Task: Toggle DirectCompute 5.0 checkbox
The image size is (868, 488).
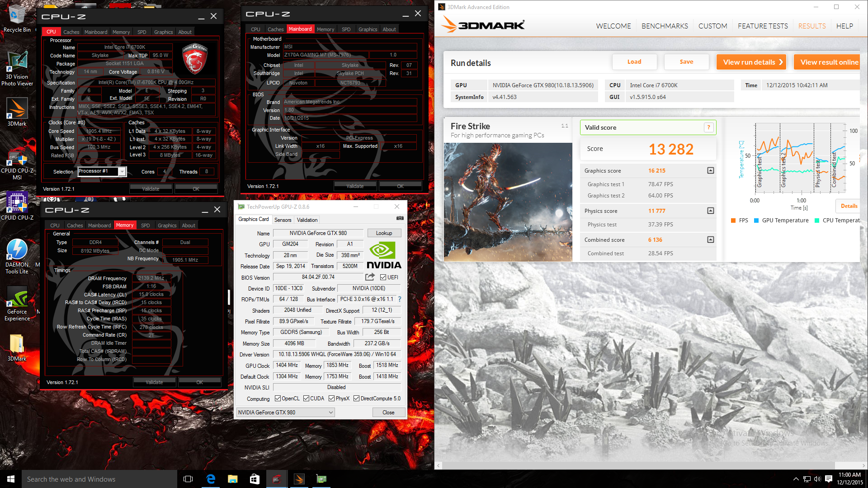Action: click(356, 399)
